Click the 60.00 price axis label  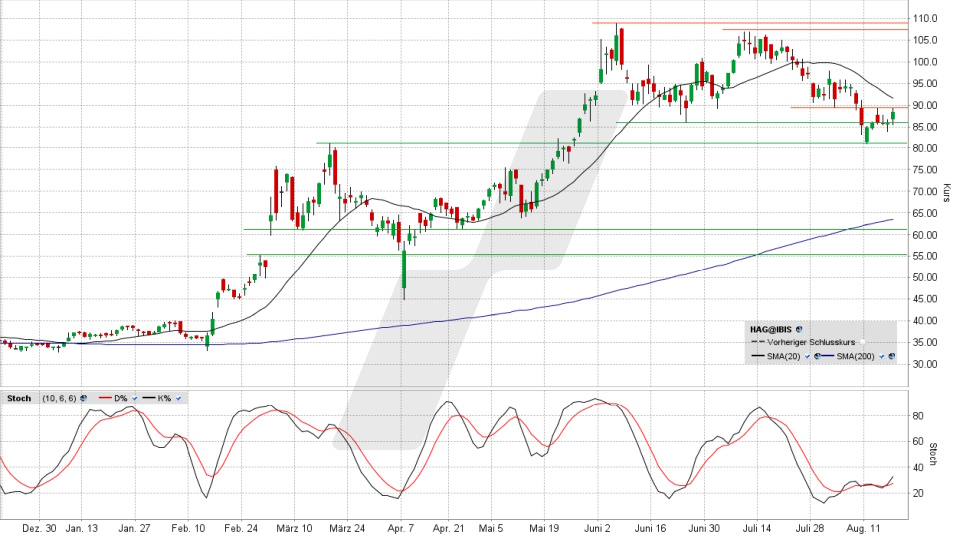pos(924,234)
